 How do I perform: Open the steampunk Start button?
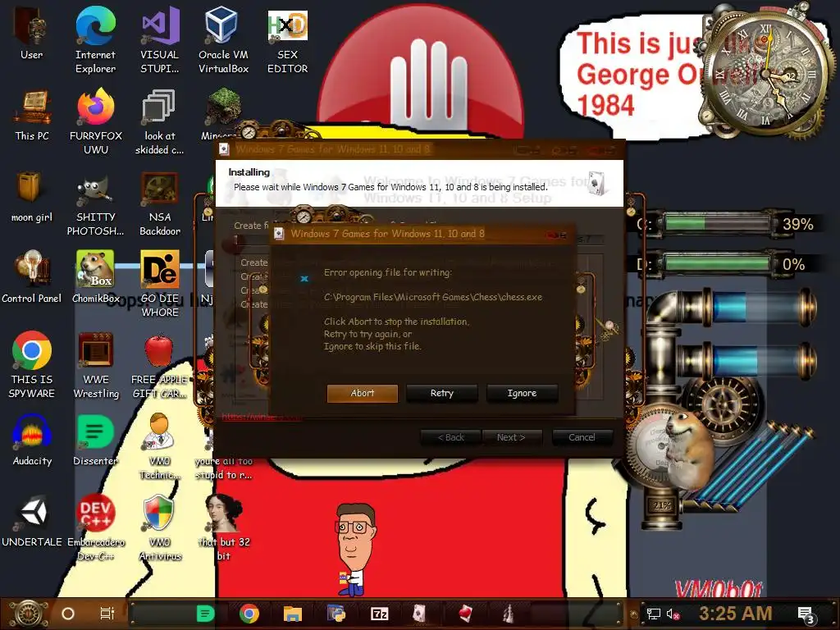29,614
